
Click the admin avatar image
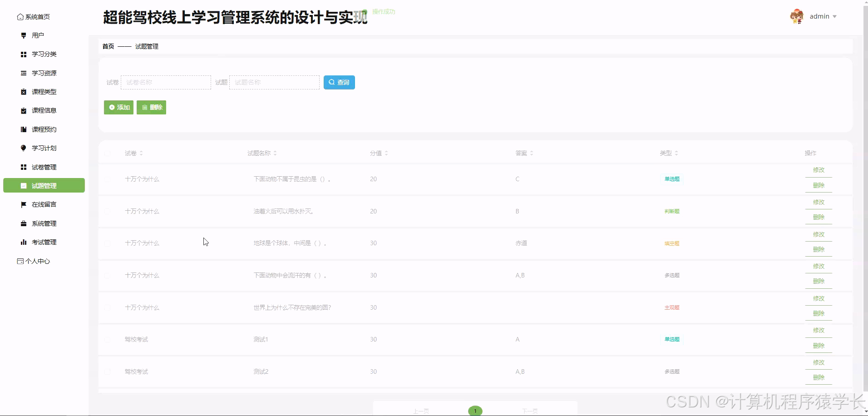[x=797, y=16]
